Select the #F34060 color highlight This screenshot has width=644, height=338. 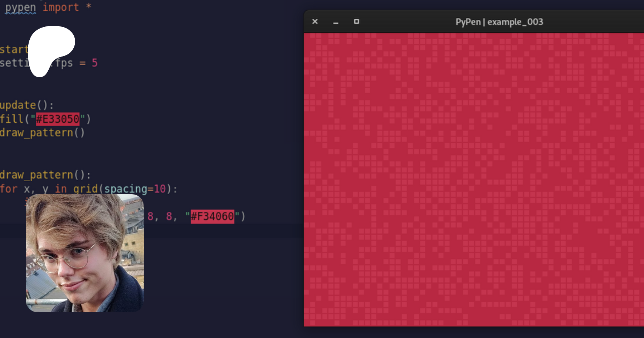(212, 216)
